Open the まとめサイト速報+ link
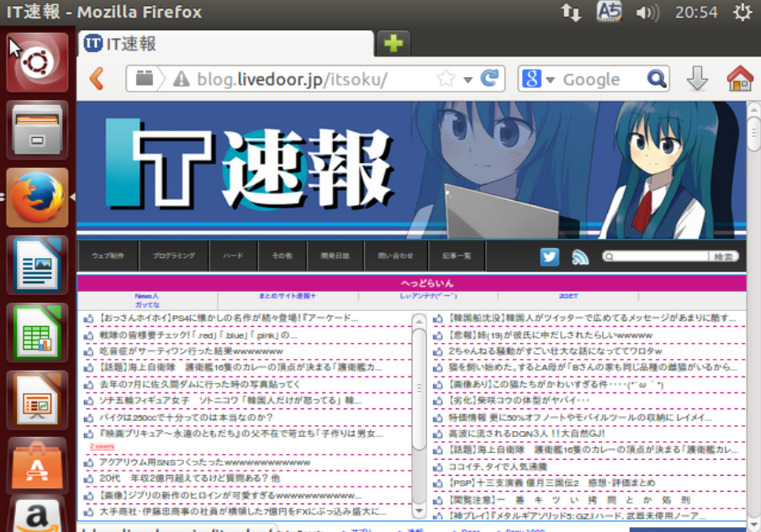This screenshot has width=761, height=532. click(288, 296)
